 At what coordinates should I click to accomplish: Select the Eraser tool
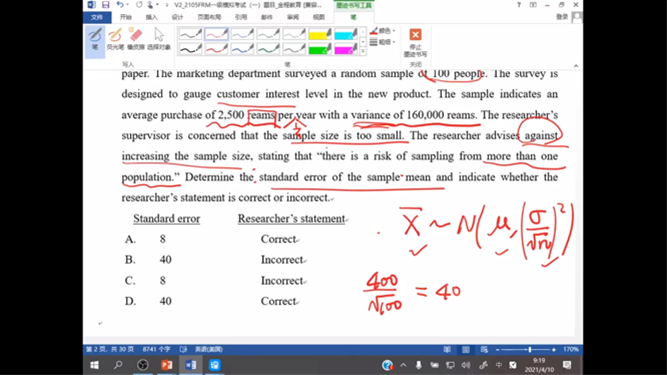(x=136, y=39)
